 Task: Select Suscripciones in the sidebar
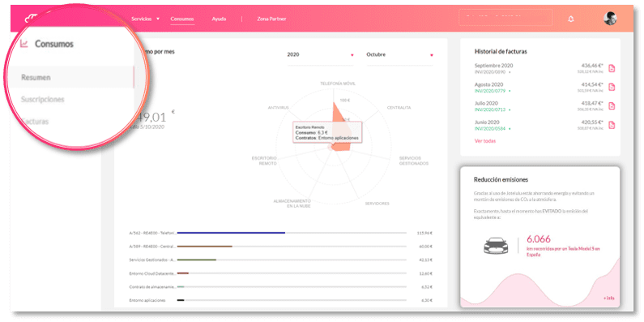point(43,100)
